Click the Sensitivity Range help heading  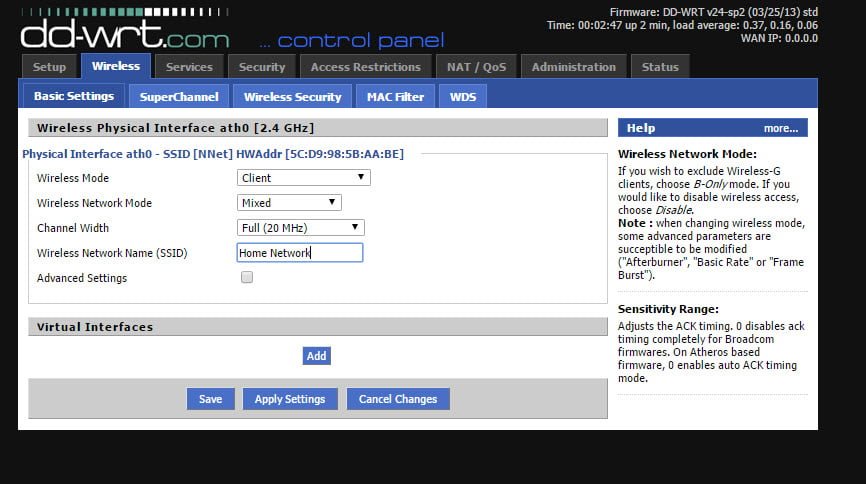pos(668,309)
